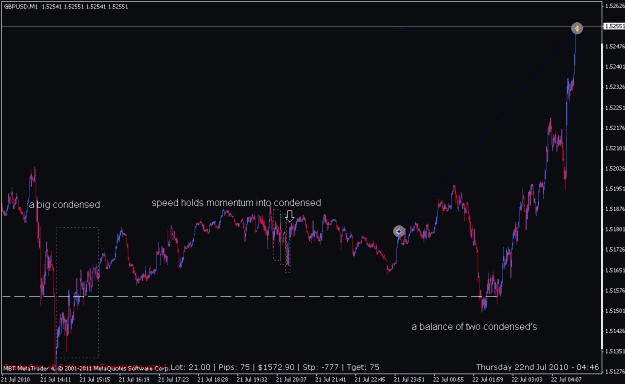Click the 1.51951 price axis label
The image size is (625, 384).
click(x=615, y=189)
